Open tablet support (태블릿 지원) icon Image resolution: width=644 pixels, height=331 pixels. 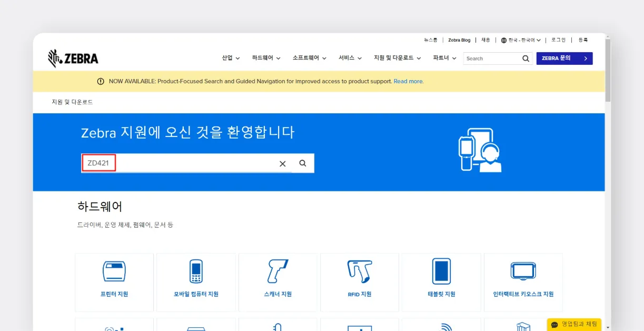441,271
